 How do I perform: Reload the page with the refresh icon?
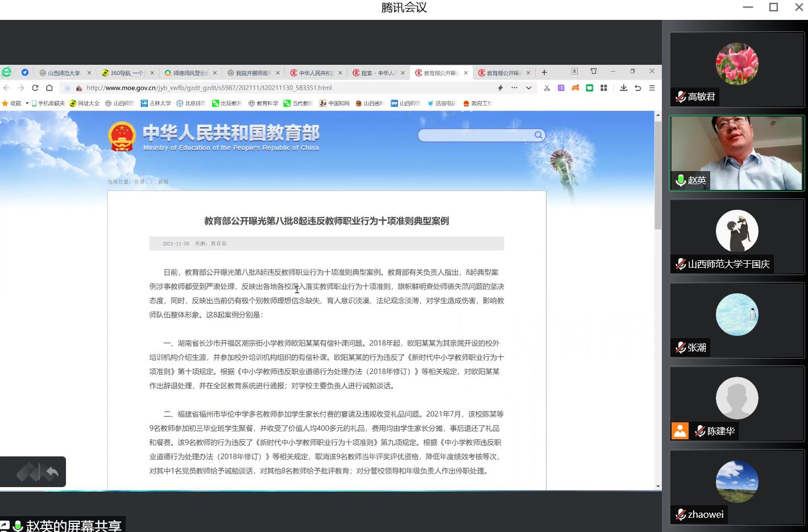point(35,88)
